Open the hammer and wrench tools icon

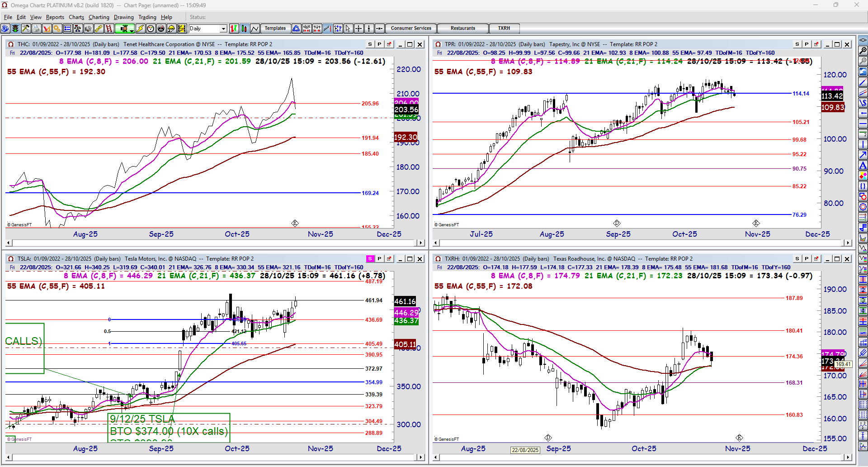click(x=26, y=29)
